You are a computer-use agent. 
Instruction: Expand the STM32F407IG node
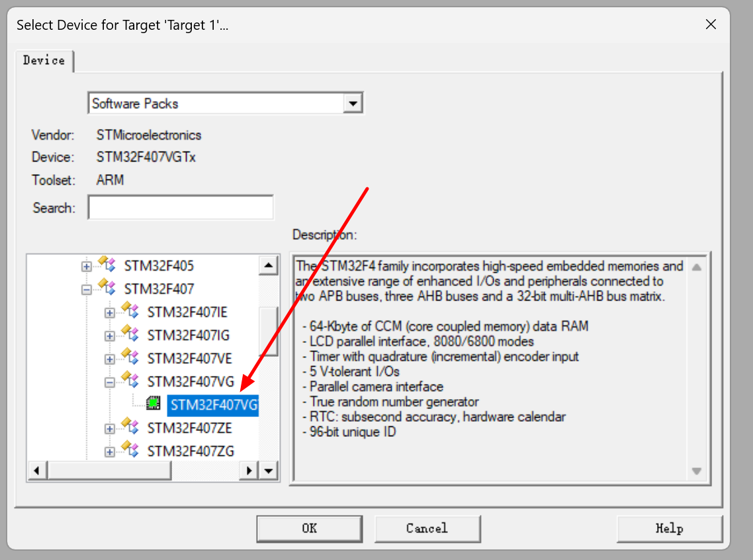pos(109,336)
